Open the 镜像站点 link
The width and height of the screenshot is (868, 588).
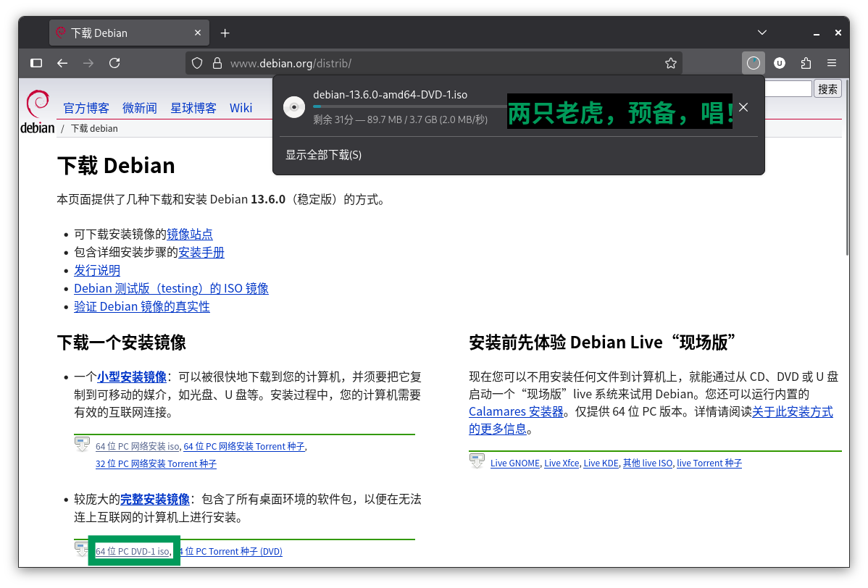coord(190,234)
